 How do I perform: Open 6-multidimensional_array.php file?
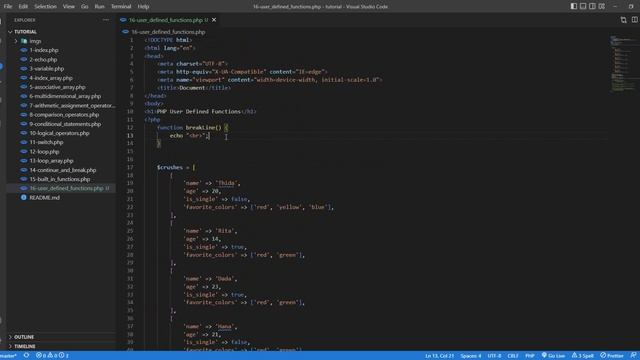[65, 96]
